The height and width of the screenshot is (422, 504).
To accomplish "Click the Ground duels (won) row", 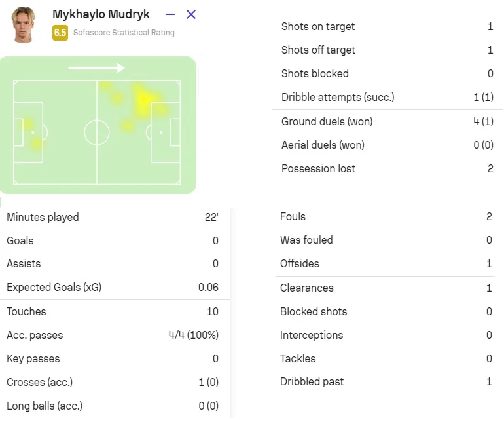I will pos(386,121).
